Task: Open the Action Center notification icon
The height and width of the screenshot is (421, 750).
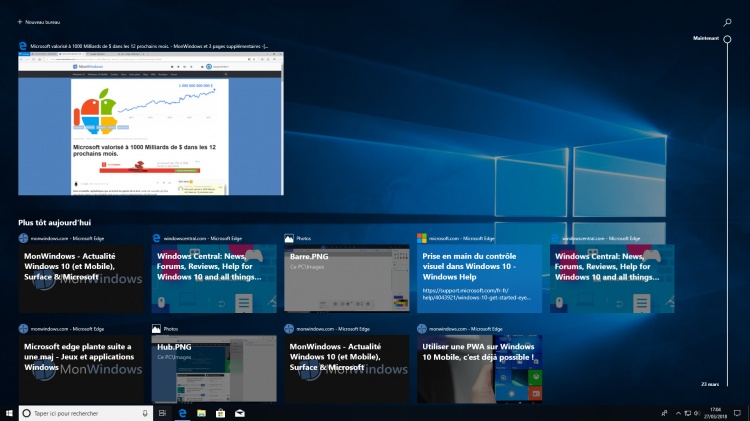Action: (737, 412)
